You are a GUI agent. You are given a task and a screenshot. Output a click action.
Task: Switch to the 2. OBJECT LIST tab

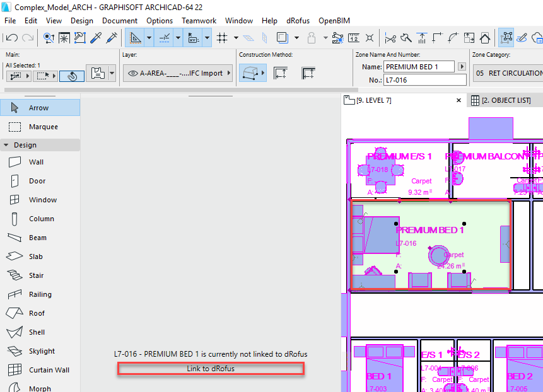pyautogui.click(x=505, y=100)
